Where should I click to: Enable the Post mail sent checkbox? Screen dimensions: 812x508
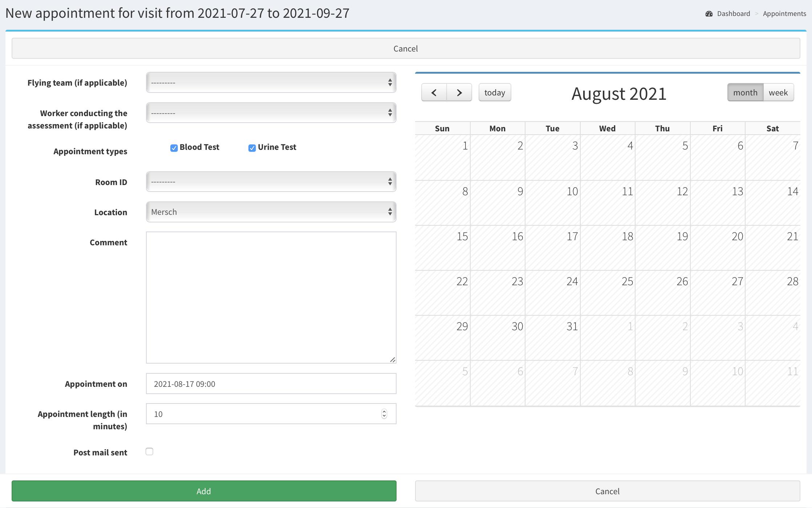point(149,452)
